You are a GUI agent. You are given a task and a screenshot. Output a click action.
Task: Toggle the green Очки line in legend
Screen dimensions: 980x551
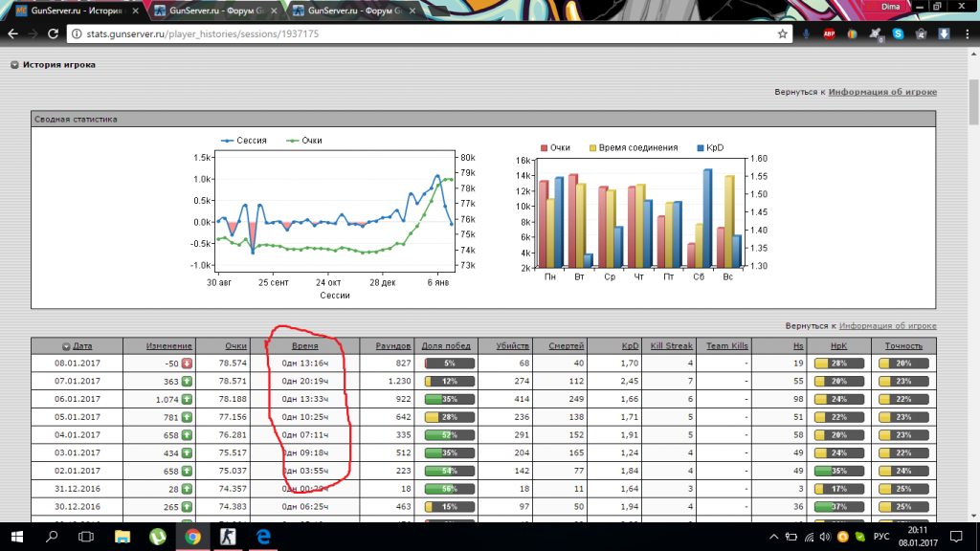pyautogui.click(x=306, y=141)
